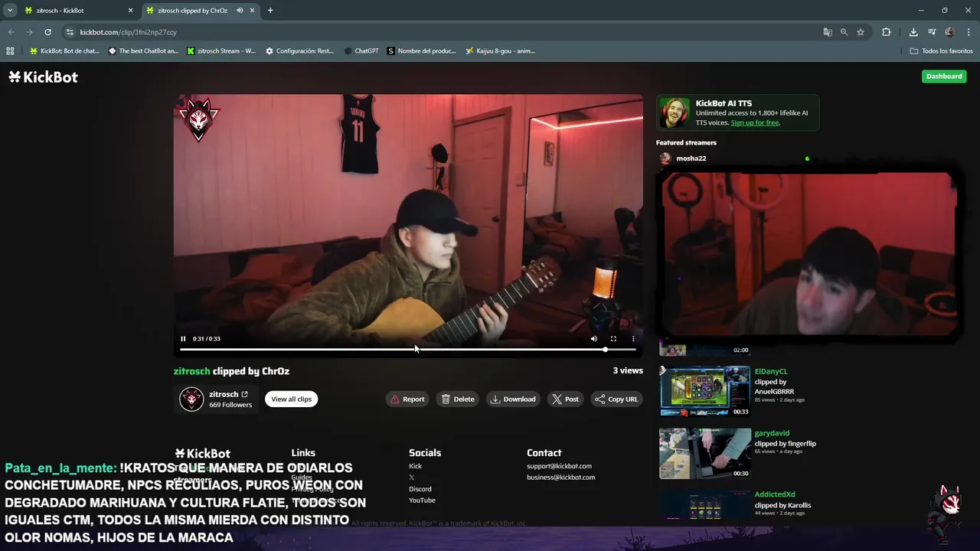Open browser downloads

pyautogui.click(x=913, y=32)
